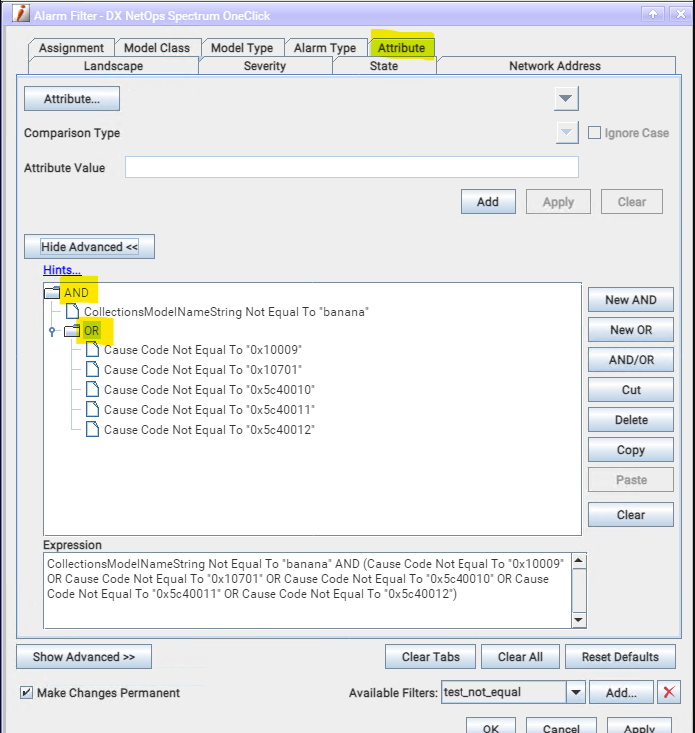This screenshot has height=733, width=695.
Task: Click the Delete button
Action: coord(631,419)
